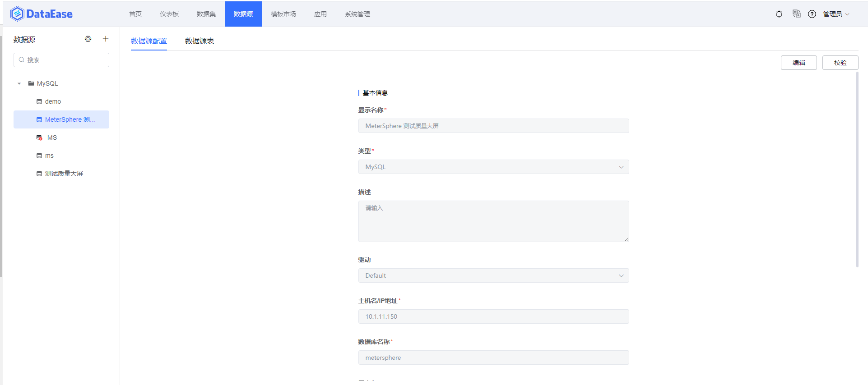Viewport: 868px width, 385px height.
Task: Click the 显示名称 input field
Action: coord(493,126)
